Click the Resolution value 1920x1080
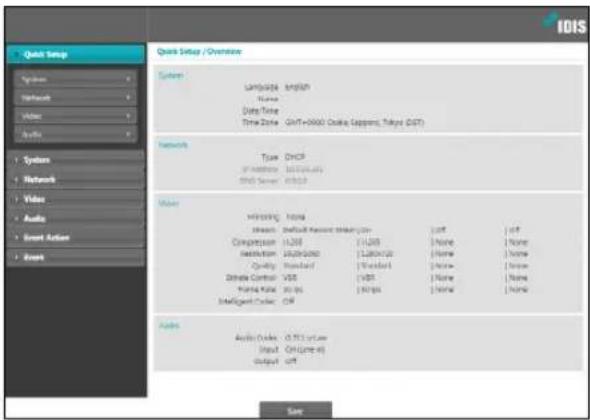This screenshot has width=590, height=420. point(301,254)
